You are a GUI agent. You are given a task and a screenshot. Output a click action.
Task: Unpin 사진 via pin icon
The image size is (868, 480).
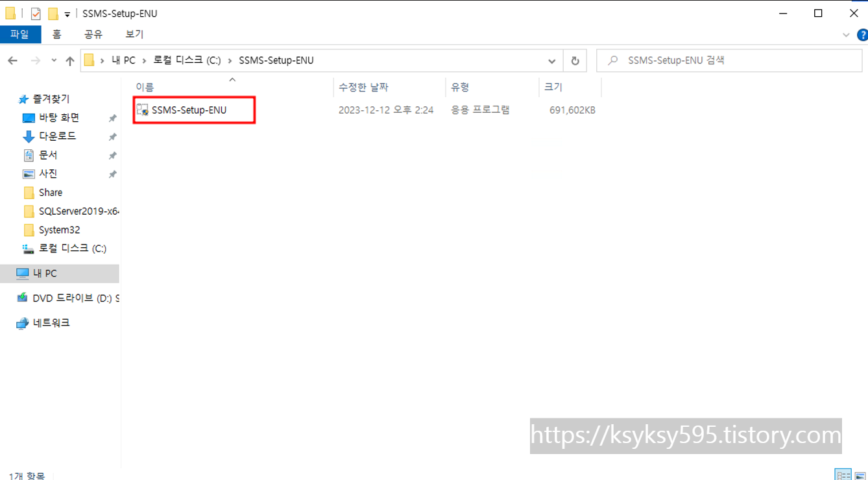(112, 174)
